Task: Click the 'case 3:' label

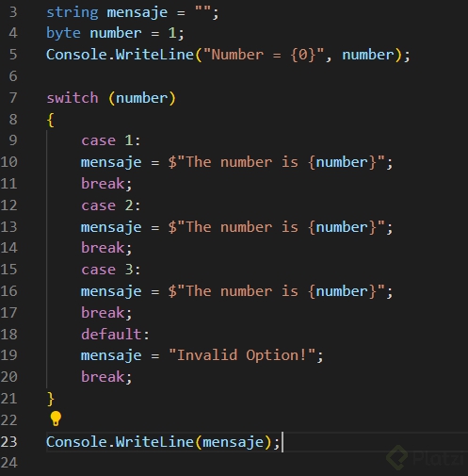Action: 111,270
